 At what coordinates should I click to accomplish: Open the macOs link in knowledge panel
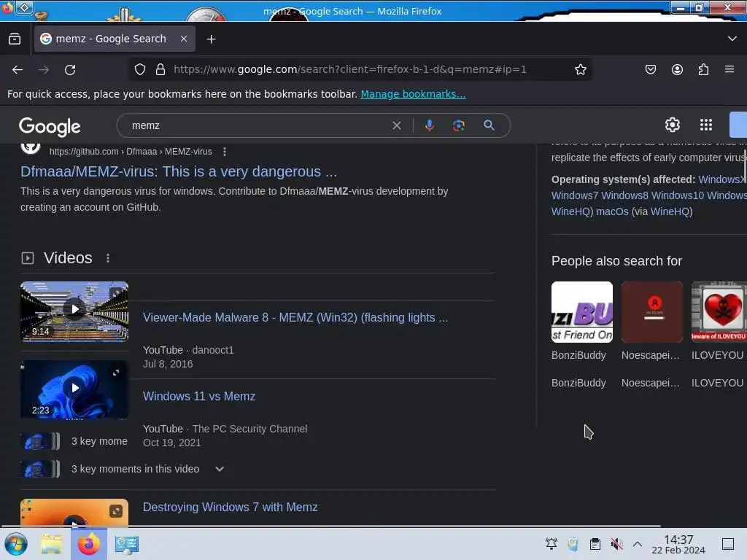612,211
